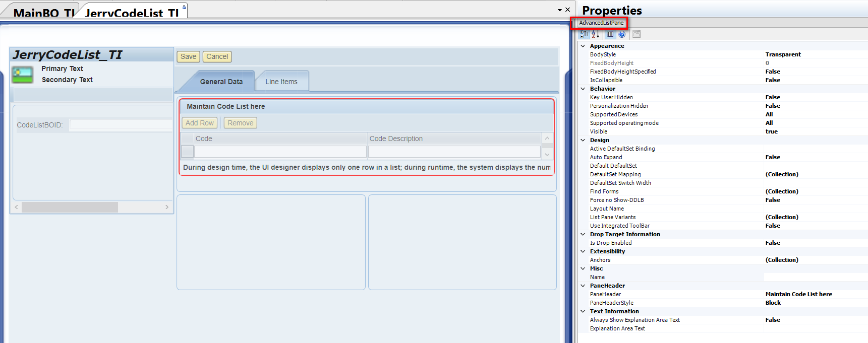Image resolution: width=868 pixels, height=343 pixels.
Task: Open the Find Forms (Collection) value
Action: coord(782,191)
